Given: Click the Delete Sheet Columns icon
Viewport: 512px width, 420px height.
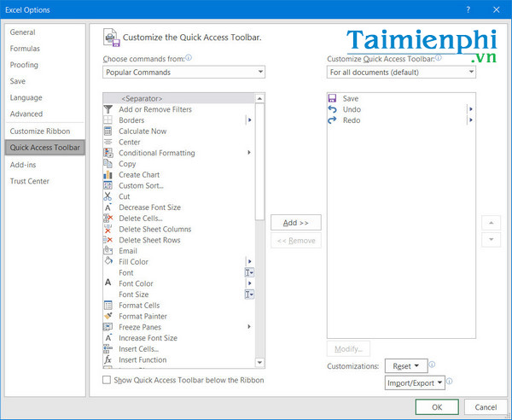Looking at the screenshot, I should [108, 229].
